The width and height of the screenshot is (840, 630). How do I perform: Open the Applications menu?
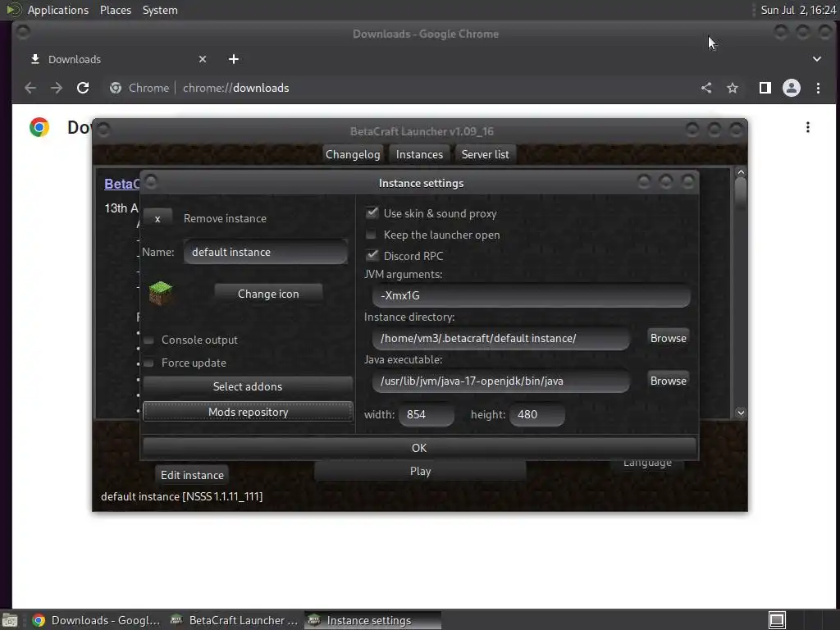(x=58, y=10)
